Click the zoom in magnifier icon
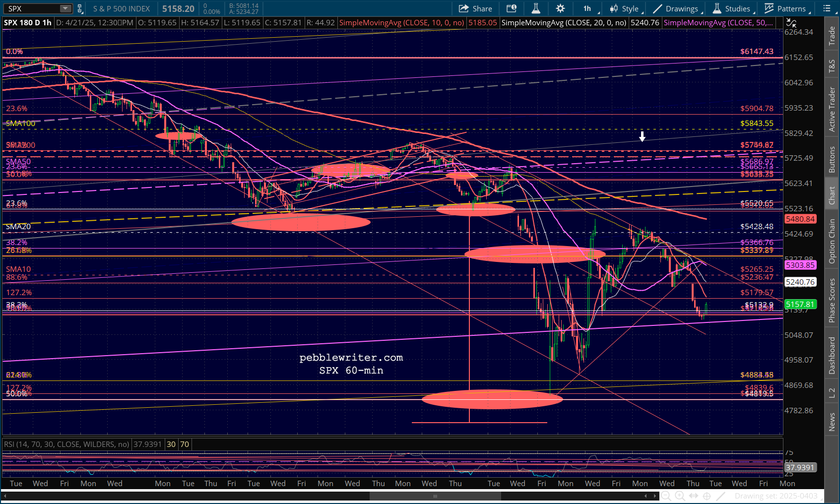 680,496
